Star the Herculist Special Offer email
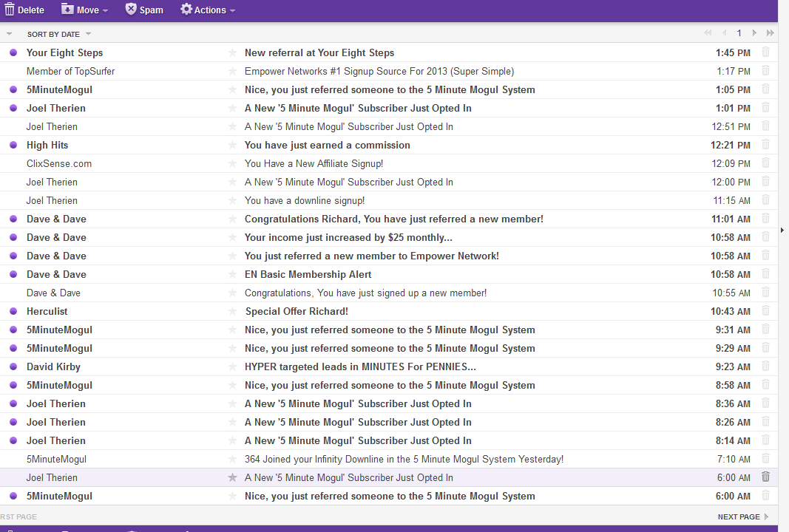Image resolution: width=789 pixels, height=532 pixels. (x=232, y=311)
